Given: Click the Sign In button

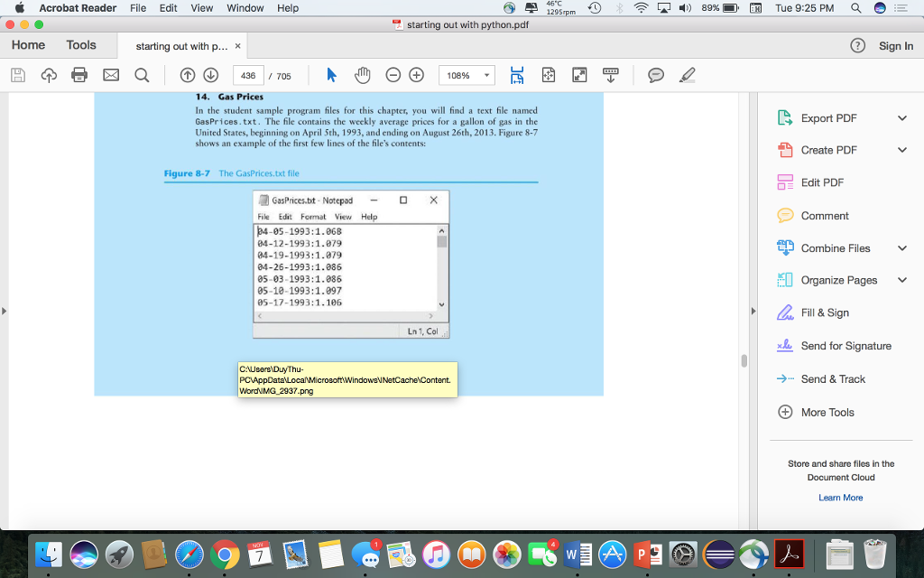Looking at the screenshot, I should point(896,45).
